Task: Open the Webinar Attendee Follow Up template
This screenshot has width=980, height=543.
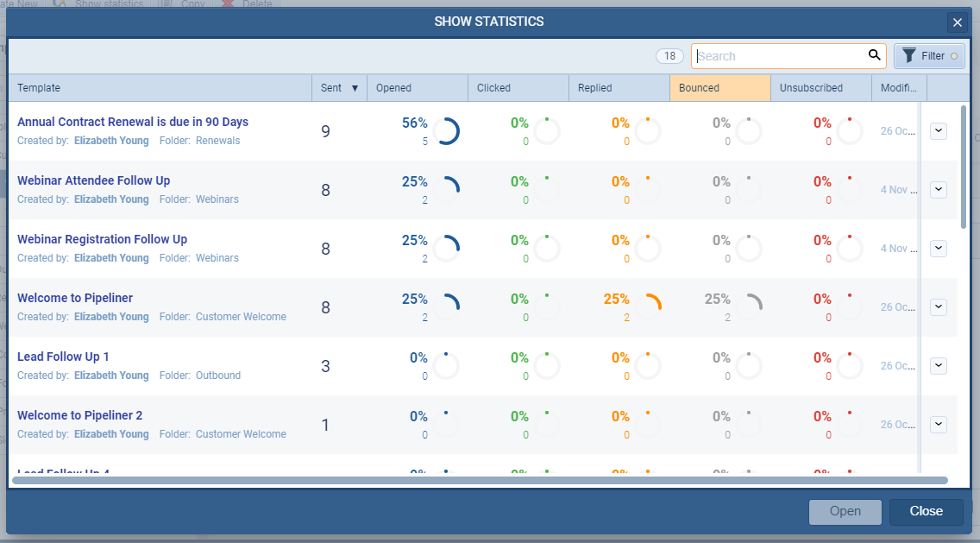Action: coord(93,180)
